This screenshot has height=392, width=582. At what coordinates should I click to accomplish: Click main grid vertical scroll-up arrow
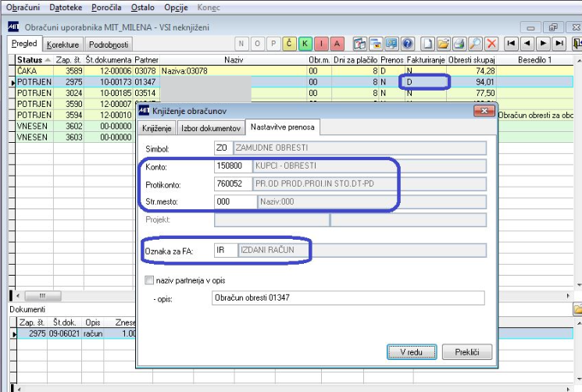click(x=579, y=59)
